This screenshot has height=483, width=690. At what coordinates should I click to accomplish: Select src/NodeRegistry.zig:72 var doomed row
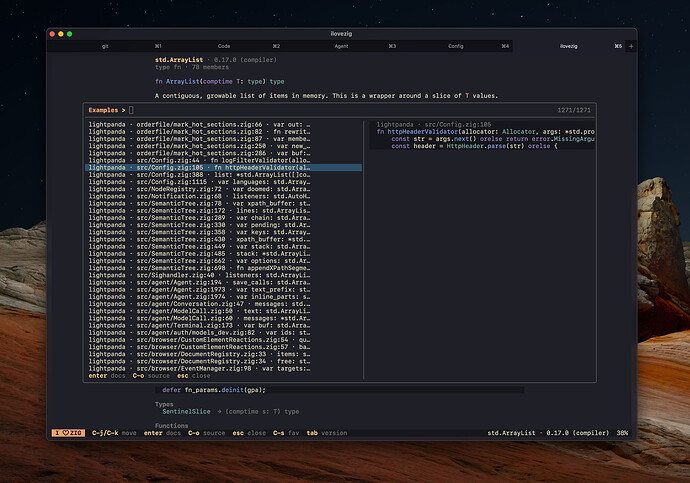pos(224,189)
